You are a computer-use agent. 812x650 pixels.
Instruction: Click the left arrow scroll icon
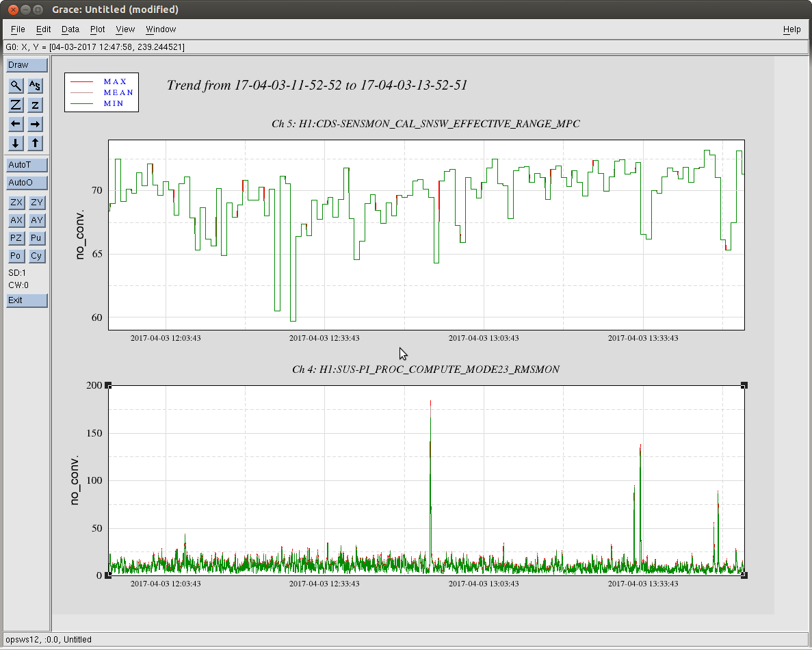(x=16, y=124)
